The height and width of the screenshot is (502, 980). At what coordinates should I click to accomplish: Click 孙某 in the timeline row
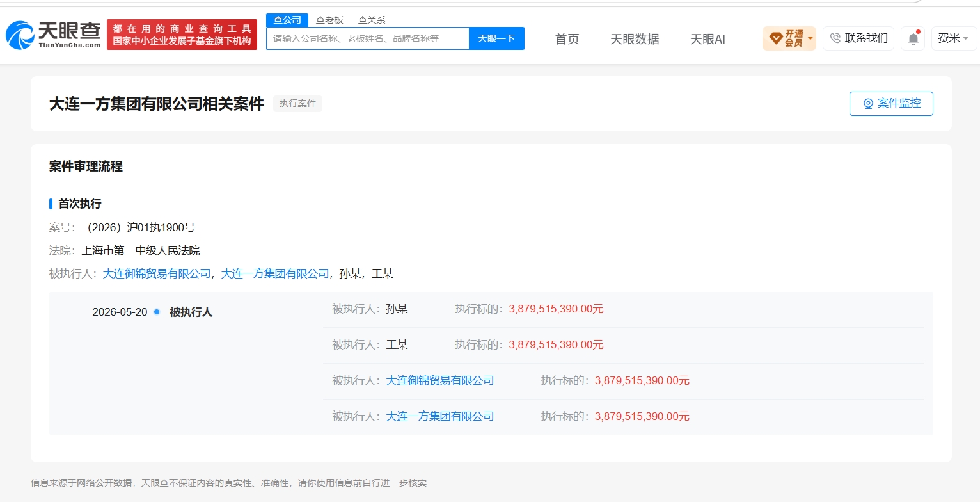(x=397, y=309)
